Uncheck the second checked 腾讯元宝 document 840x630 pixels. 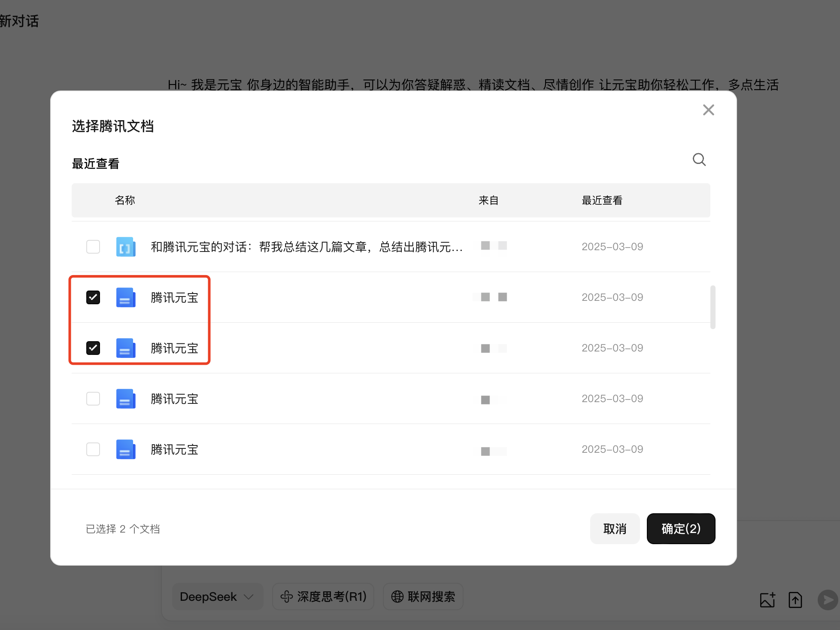coord(93,348)
